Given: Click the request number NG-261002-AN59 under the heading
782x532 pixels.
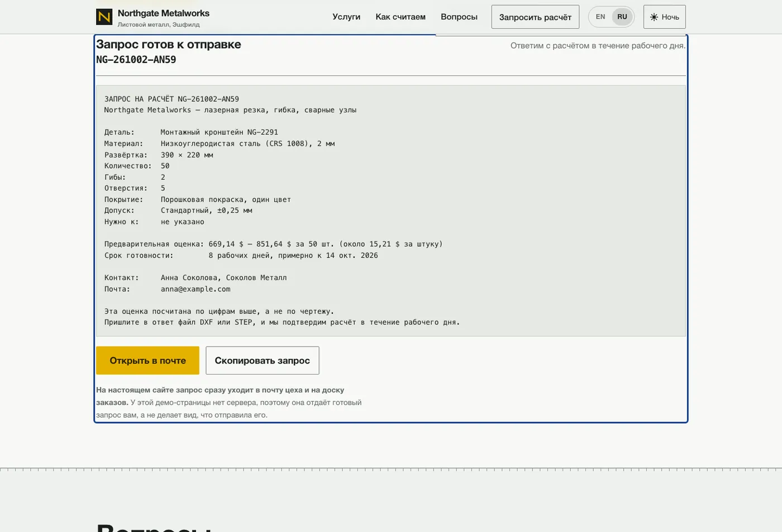Looking at the screenshot, I should 136,60.
